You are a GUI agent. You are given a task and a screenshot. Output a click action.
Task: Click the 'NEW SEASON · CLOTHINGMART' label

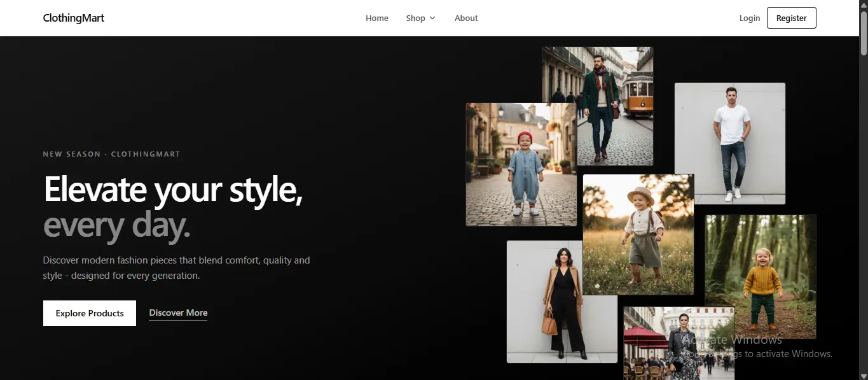coord(112,154)
